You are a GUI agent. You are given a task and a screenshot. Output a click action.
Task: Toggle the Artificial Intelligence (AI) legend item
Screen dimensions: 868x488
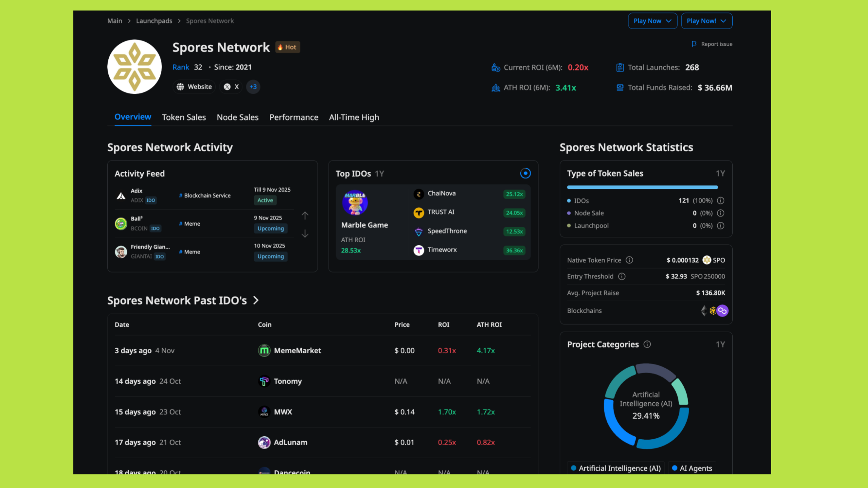[615, 468]
